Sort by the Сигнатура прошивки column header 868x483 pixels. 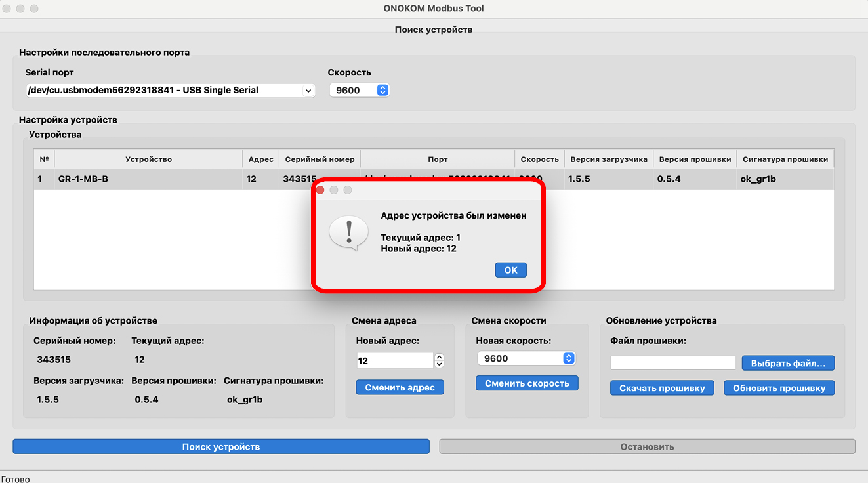tap(785, 159)
